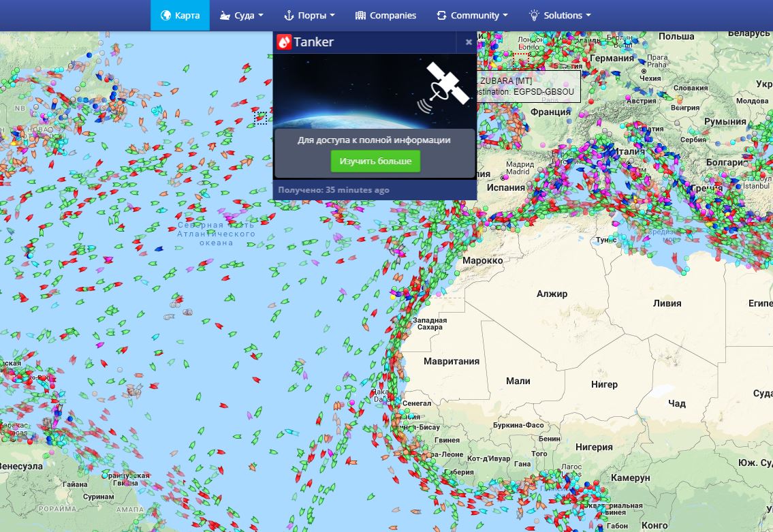Click the Камерун country label
Screen dimensions: 773x532
click(631, 478)
